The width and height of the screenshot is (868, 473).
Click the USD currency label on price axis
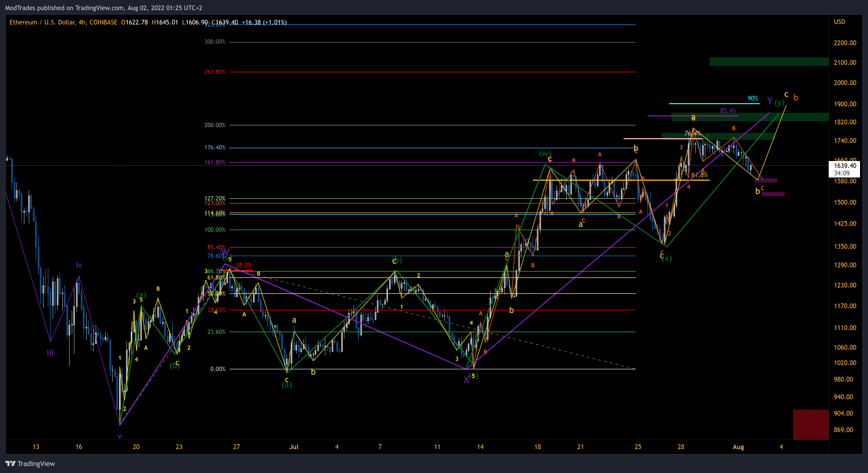point(839,22)
